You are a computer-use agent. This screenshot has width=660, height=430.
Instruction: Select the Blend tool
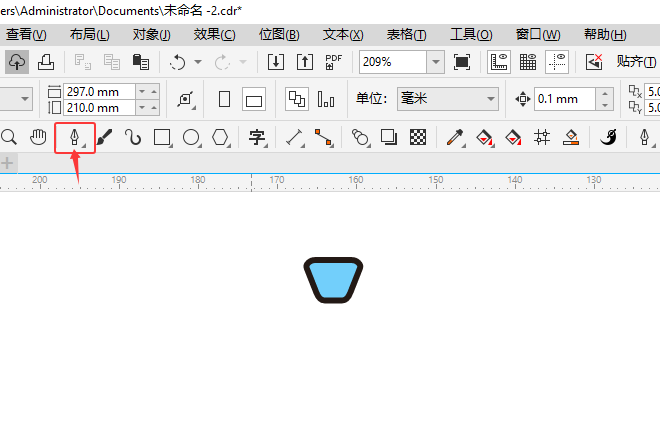tap(360, 137)
